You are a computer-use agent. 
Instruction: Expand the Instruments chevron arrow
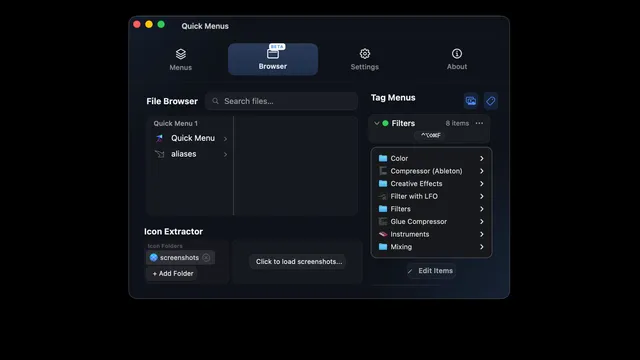point(482,234)
